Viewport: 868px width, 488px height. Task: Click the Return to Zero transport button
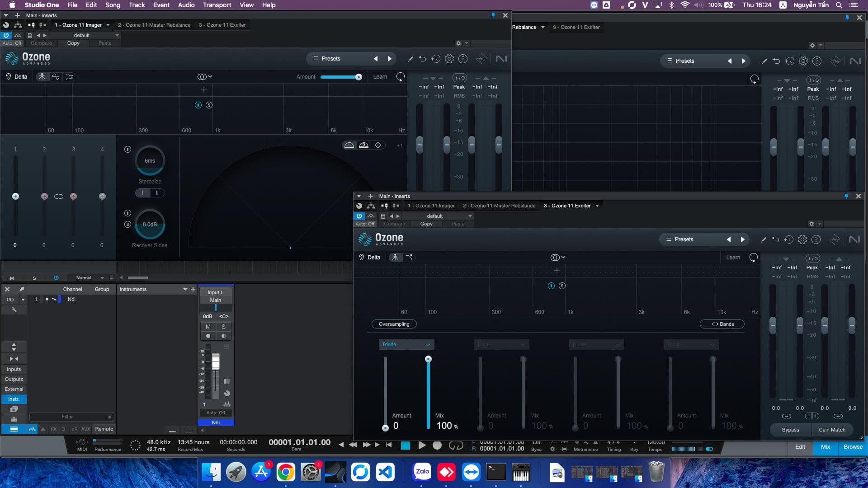pos(389,445)
